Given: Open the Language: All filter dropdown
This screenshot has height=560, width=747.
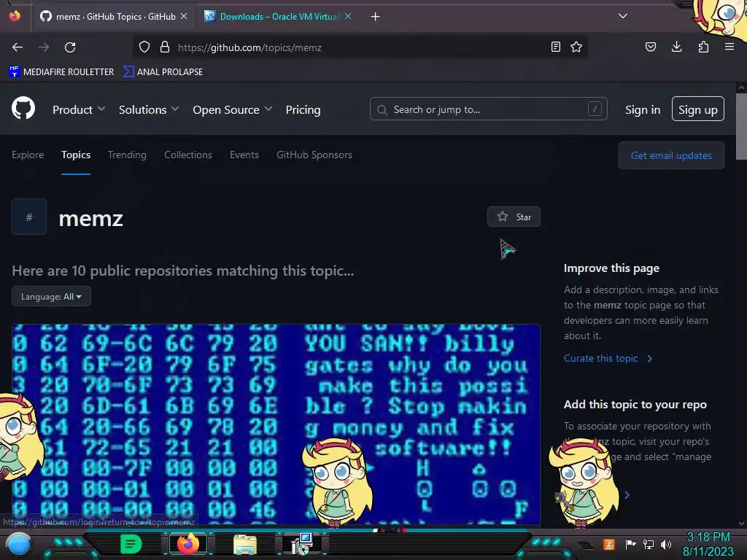Looking at the screenshot, I should (x=52, y=296).
